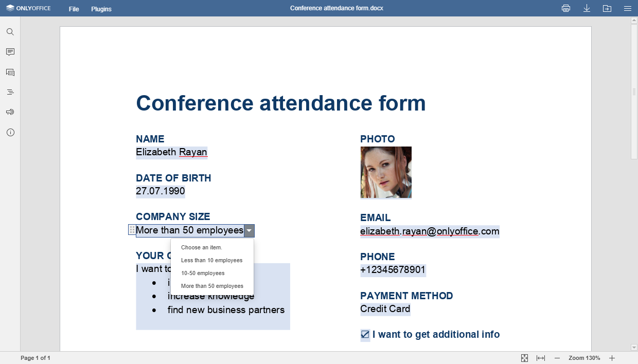Zoom out with the minus button
The height and width of the screenshot is (364, 638).
point(557,358)
